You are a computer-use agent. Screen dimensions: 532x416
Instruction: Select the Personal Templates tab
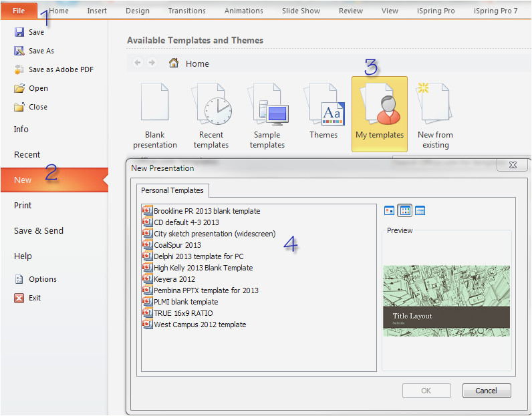(172, 191)
